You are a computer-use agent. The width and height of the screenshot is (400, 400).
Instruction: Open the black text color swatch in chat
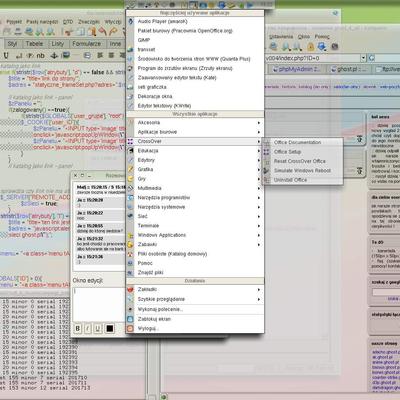point(110,329)
